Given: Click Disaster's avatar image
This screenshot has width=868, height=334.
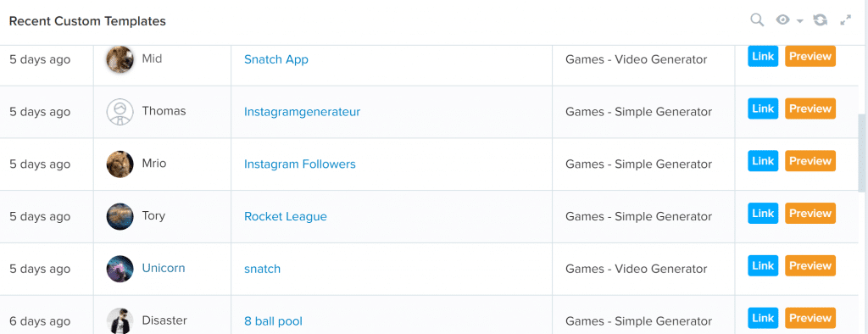Looking at the screenshot, I should tap(120, 320).
